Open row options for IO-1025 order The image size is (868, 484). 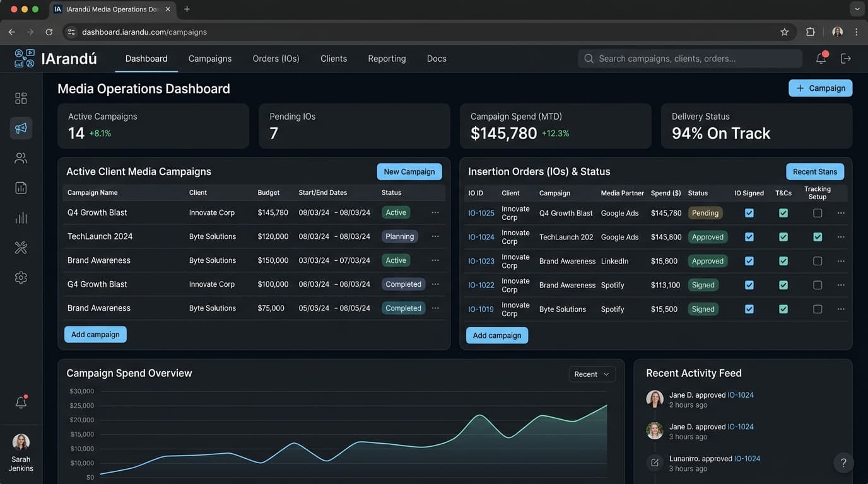(x=841, y=213)
